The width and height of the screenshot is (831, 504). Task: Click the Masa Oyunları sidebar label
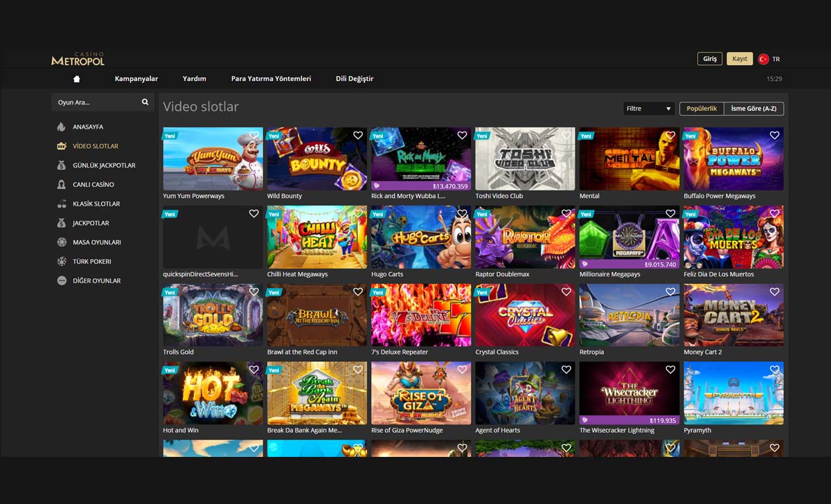[97, 242]
